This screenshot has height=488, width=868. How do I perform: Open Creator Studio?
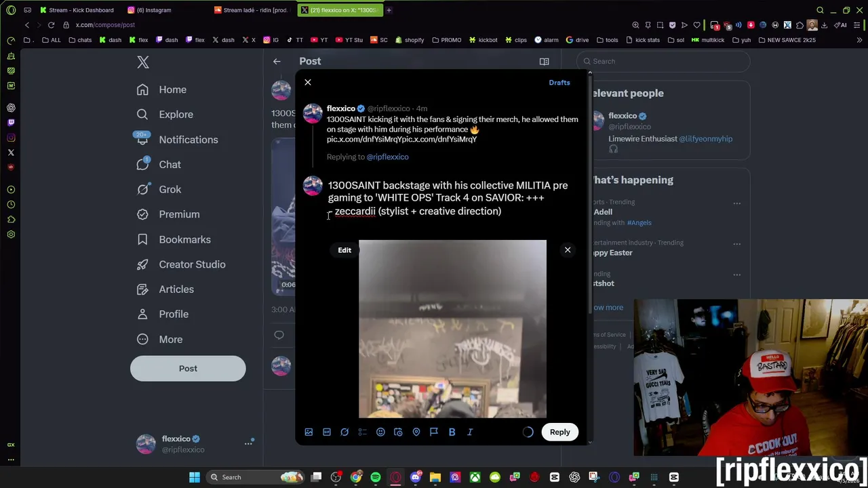[x=181, y=264]
